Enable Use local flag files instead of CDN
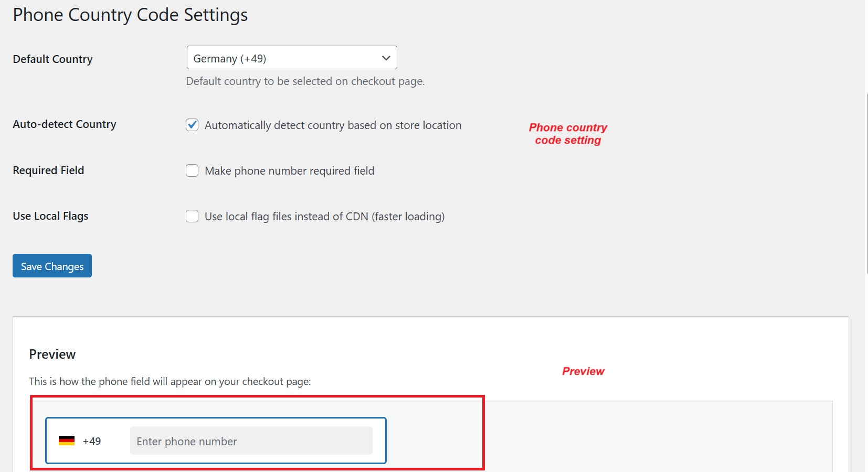 click(192, 216)
